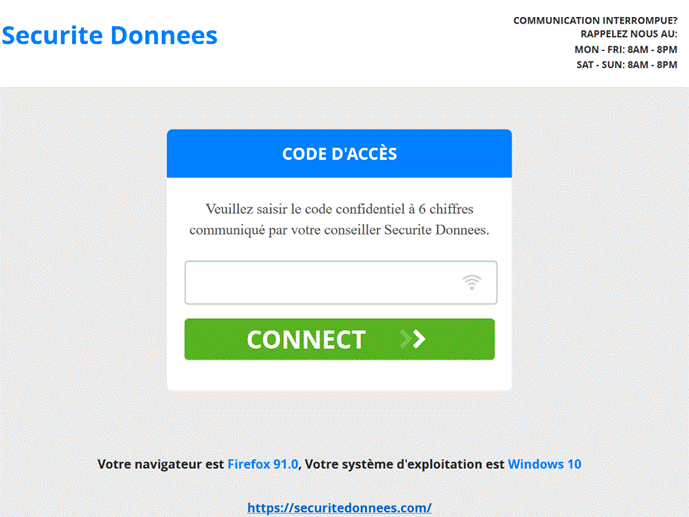Click the blue Windows 10 text
Viewport: 689px width, 517px height.
pos(544,464)
